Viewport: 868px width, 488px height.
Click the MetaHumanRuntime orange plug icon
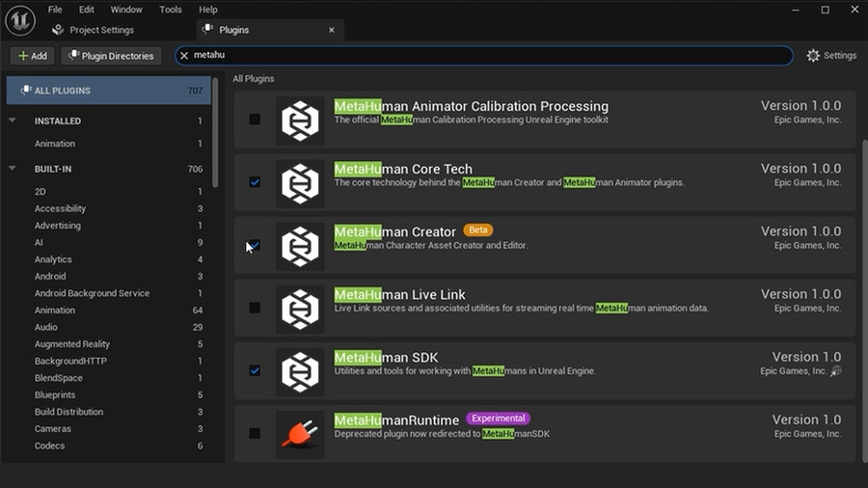tap(300, 435)
